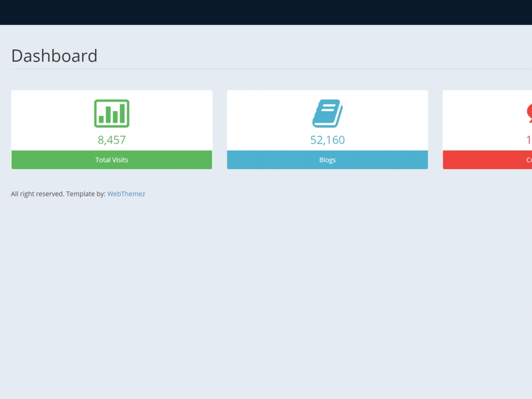532x399 pixels.
Task: Select the 8,457 visits count
Action: (112, 140)
